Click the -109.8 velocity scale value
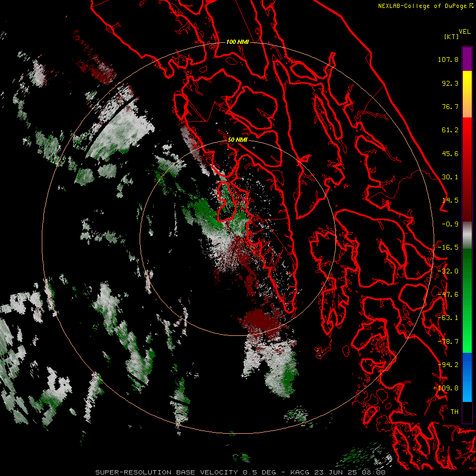Screen dimensions: 476x476 (446, 388)
